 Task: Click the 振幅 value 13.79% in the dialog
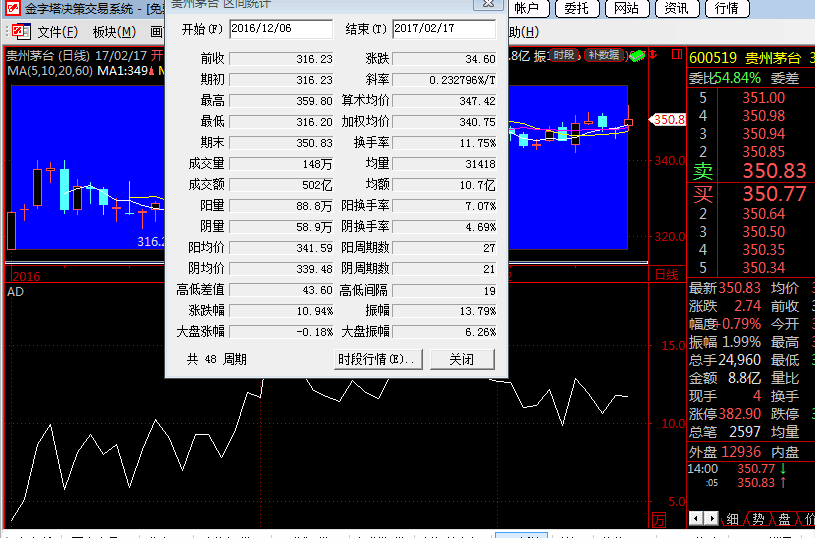444,311
